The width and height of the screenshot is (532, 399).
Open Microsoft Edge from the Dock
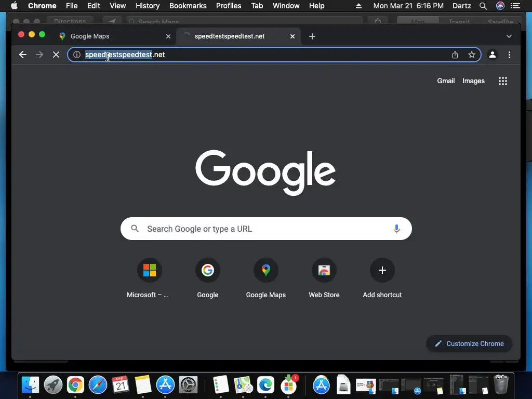(x=265, y=385)
